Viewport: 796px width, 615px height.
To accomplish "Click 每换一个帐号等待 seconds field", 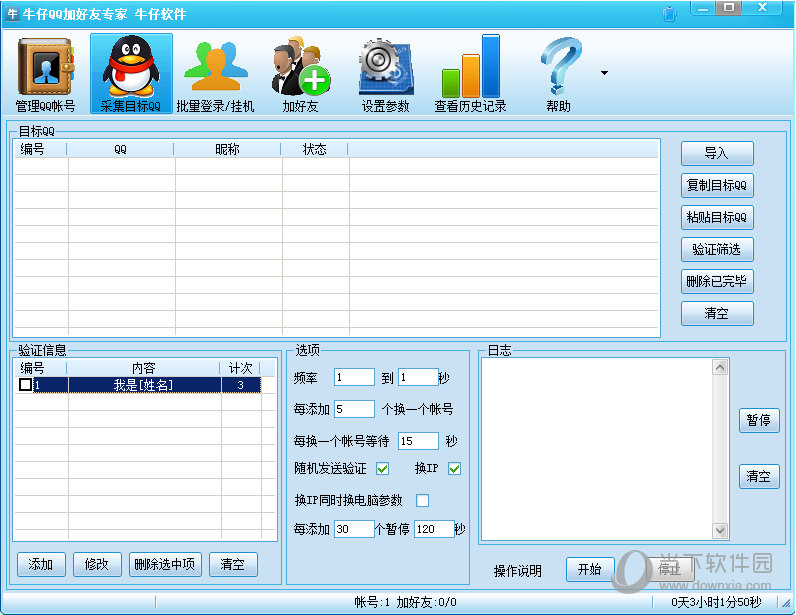I will point(418,441).
